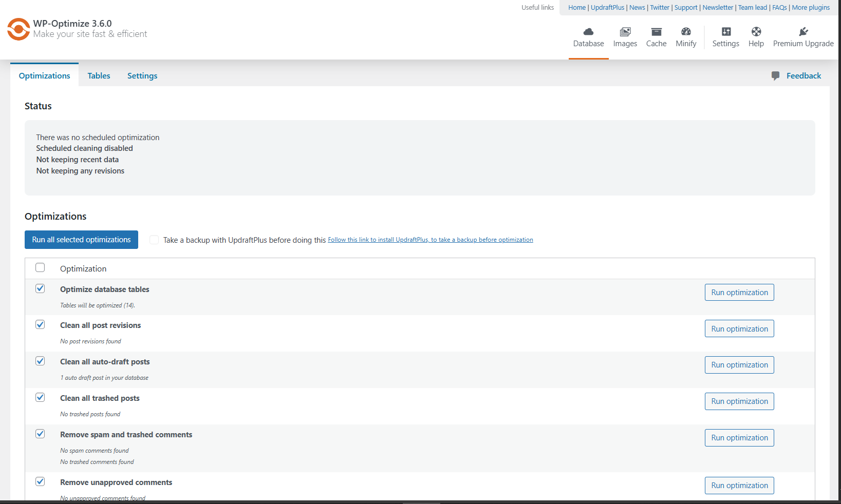Click 'No trashed comments found' text

coord(97,462)
